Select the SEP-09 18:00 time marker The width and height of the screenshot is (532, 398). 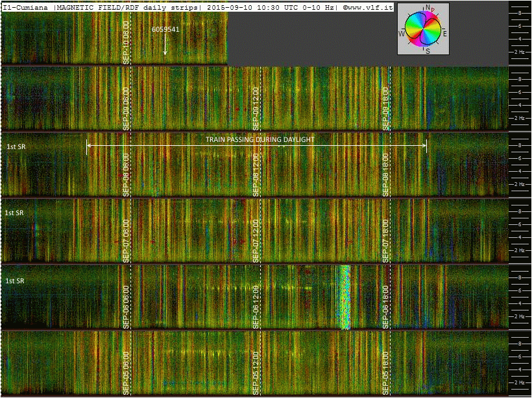pos(385,108)
